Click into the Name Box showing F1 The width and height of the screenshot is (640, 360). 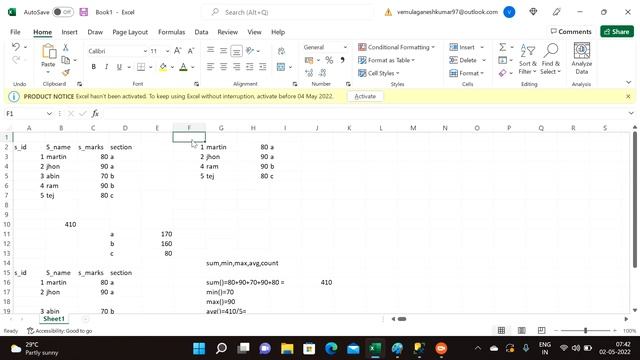click(x=24, y=113)
